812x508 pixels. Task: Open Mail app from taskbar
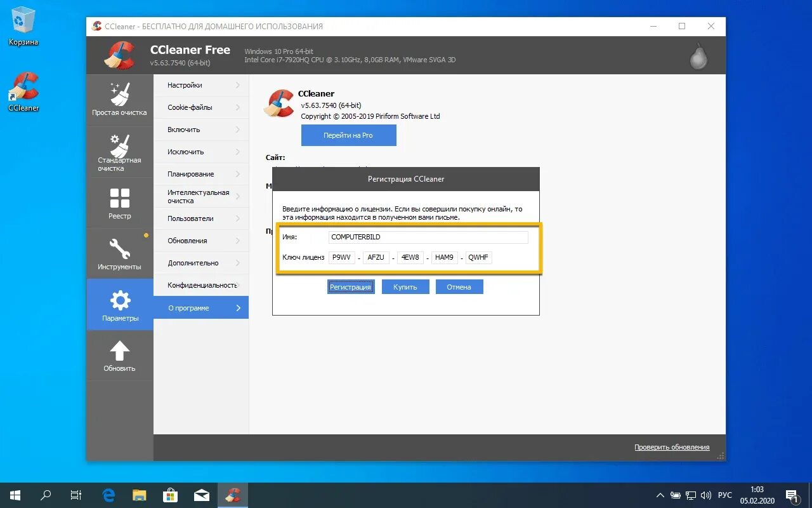[202, 495]
